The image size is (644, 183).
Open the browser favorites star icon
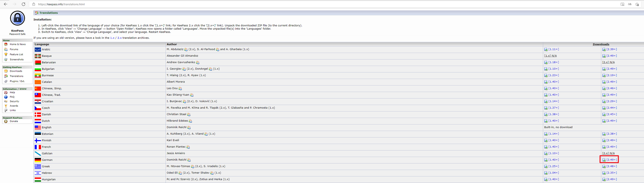637,4
